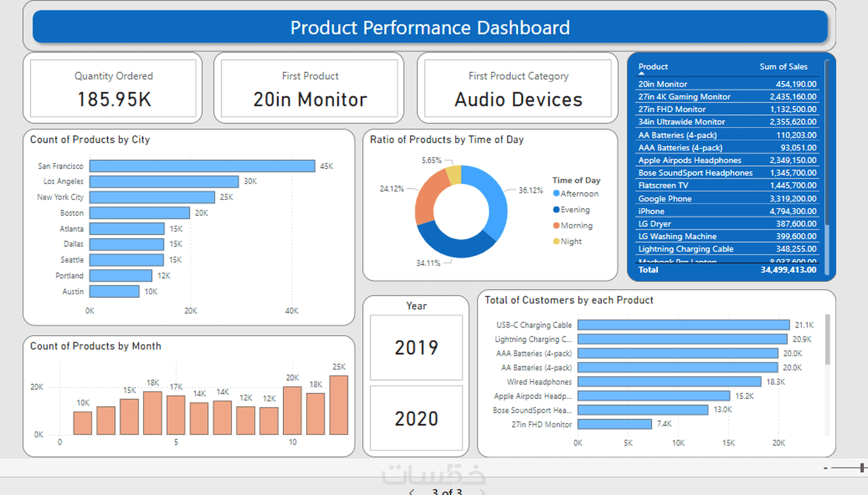Click the 10K month bar
The height and width of the screenshot is (495, 868).
(x=83, y=423)
